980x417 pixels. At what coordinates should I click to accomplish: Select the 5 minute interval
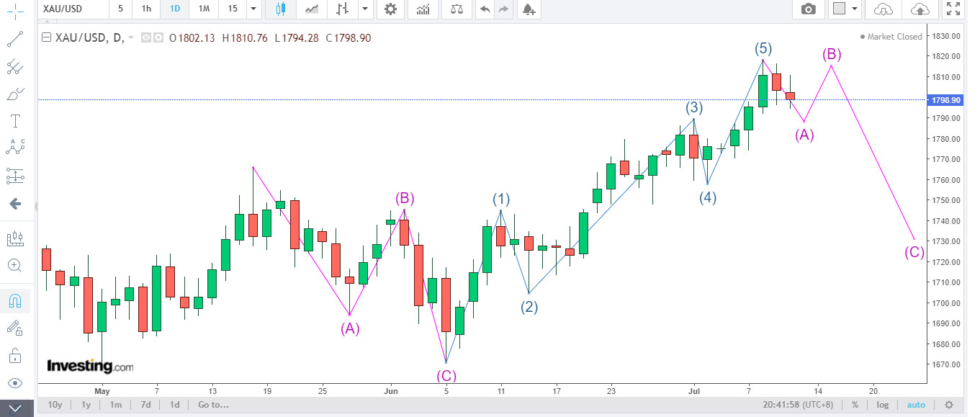pyautogui.click(x=120, y=9)
